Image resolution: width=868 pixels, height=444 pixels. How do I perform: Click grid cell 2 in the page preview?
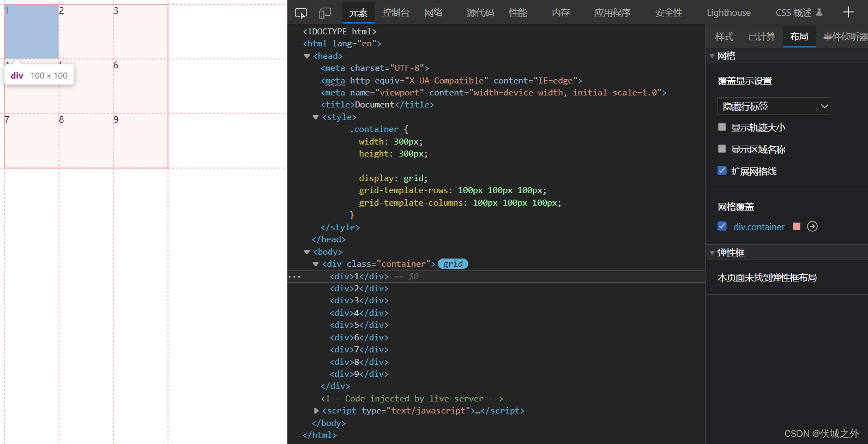point(86,32)
